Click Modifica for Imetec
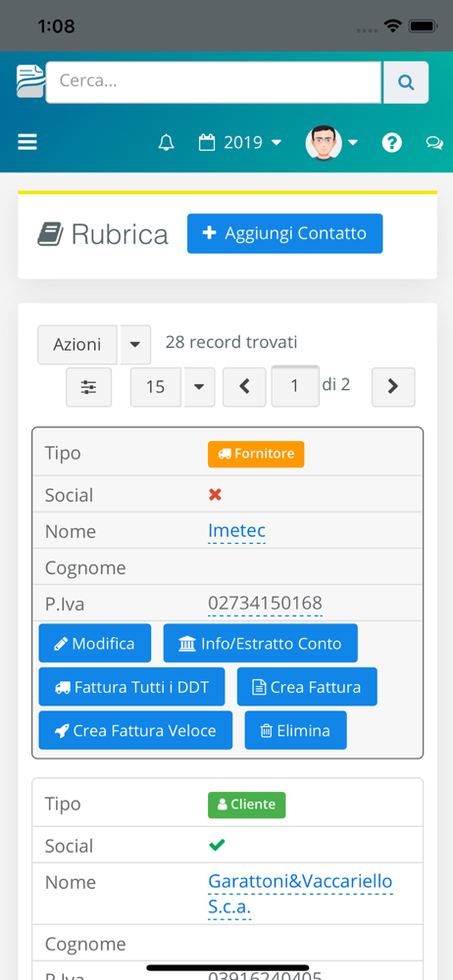453x980 pixels. (x=94, y=643)
